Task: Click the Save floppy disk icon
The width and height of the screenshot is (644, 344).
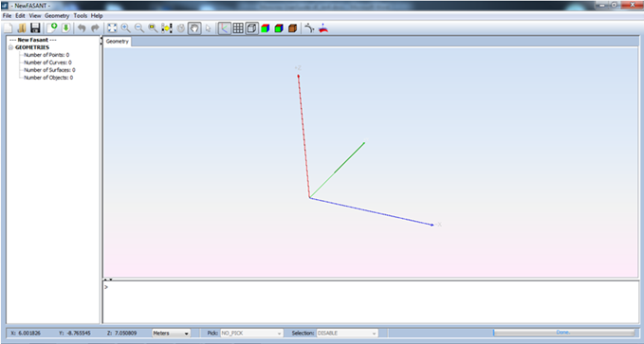Action: tap(35, 27)
